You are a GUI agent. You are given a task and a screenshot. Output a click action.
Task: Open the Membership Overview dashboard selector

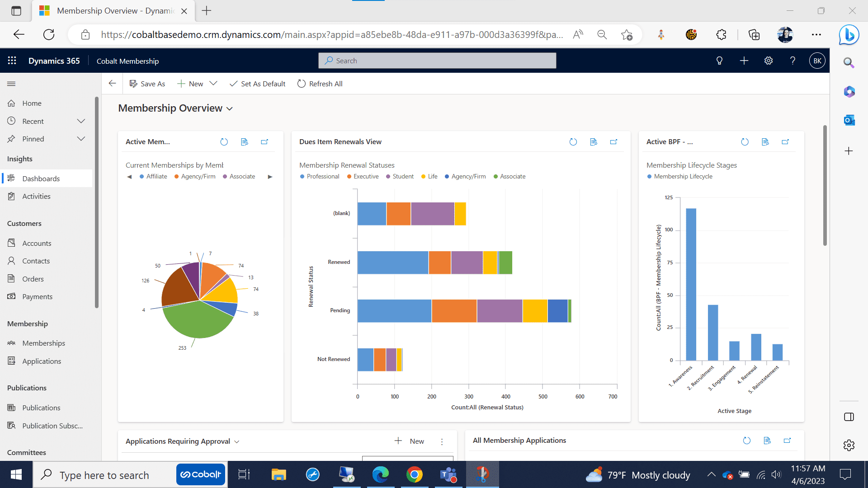[230, 108]
